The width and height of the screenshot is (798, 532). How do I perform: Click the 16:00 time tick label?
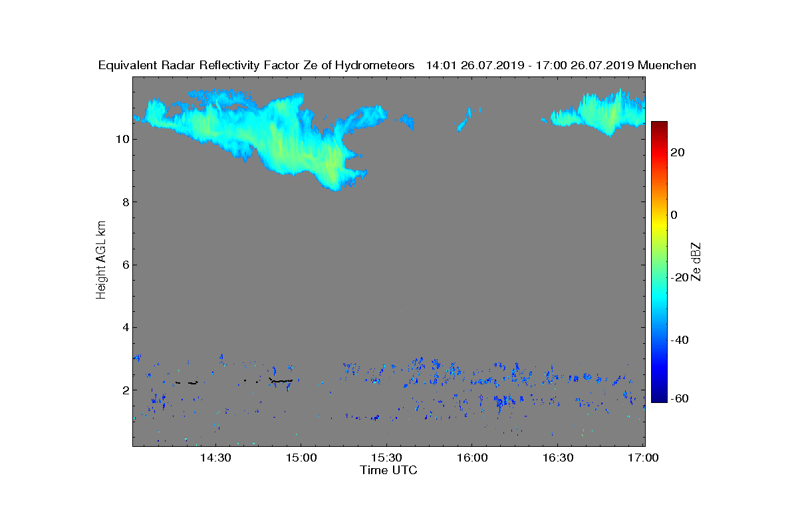point(472,458)
